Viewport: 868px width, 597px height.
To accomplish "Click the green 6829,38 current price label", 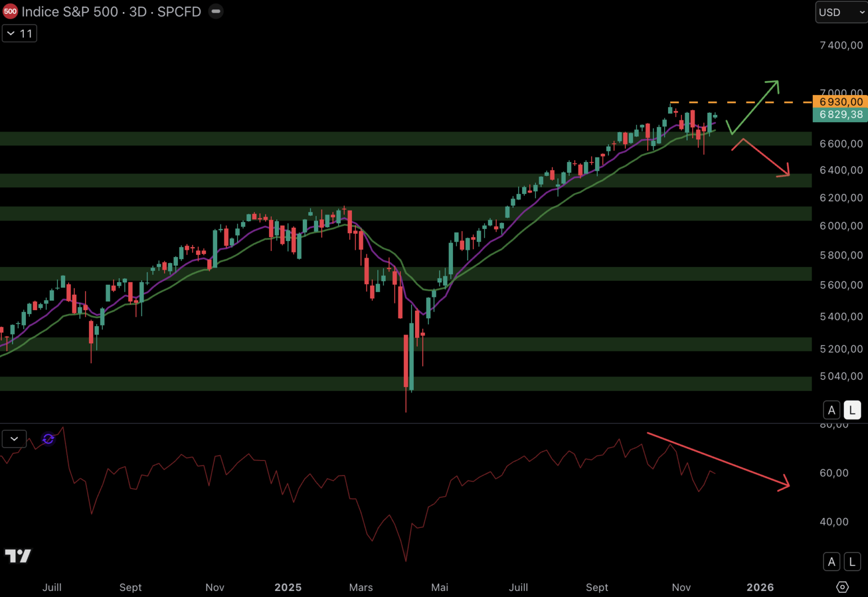I will [840, 114].
